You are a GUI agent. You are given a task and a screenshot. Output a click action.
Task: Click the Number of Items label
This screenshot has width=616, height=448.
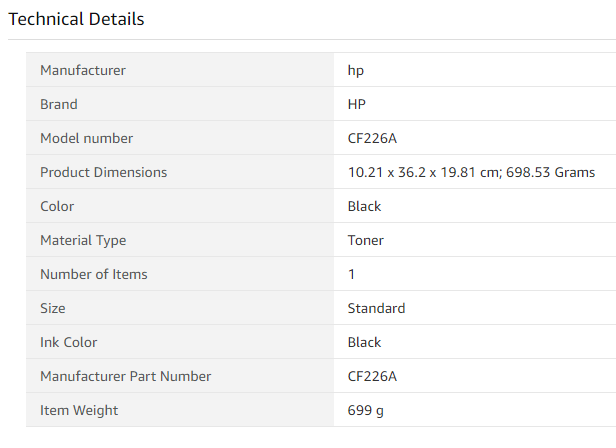coord(94,274)
